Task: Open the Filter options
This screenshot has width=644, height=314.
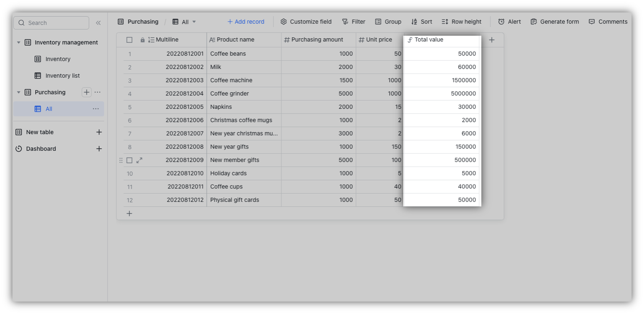Action: pos(354,21)
